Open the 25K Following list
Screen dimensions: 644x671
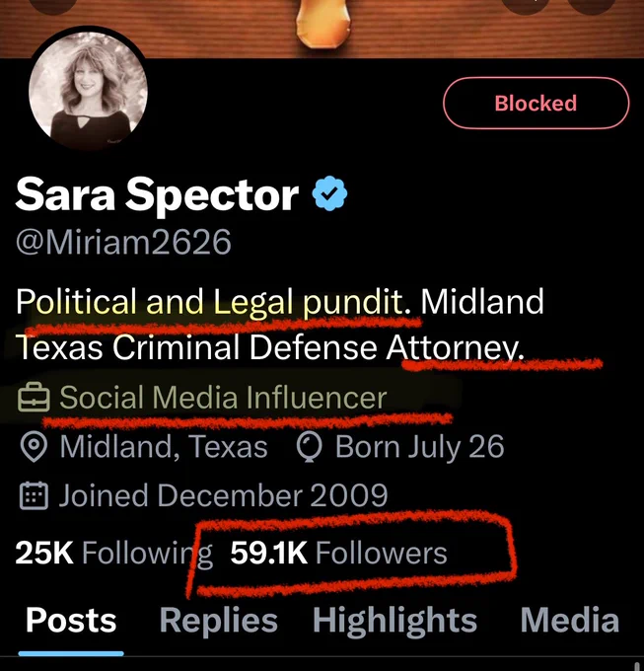113,553
